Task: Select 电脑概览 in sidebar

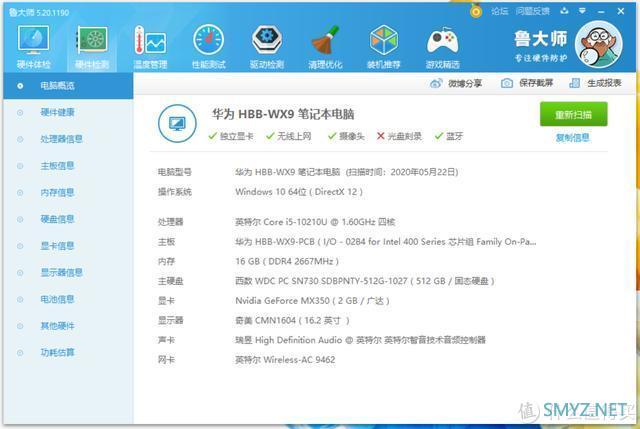Action: click(x=68, y=86)
